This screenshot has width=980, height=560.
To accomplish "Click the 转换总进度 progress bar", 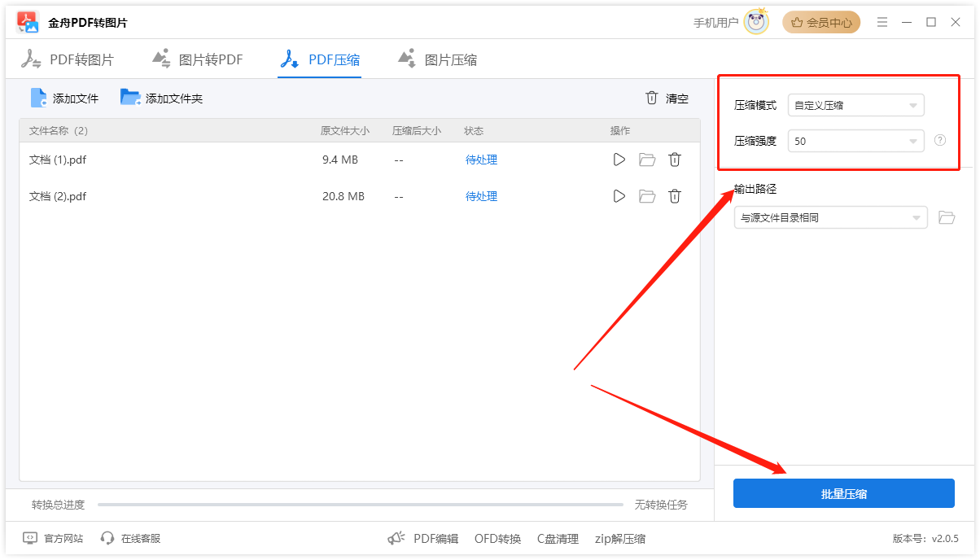I will point(360,505).
